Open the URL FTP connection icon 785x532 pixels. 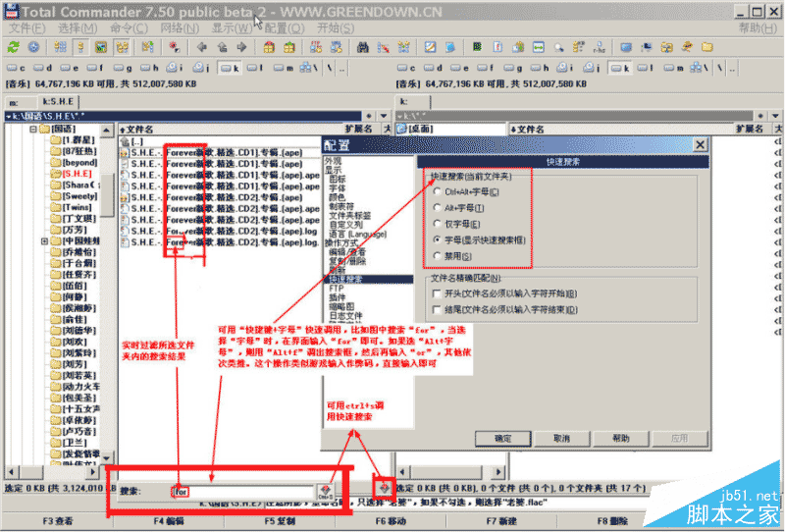336,47
